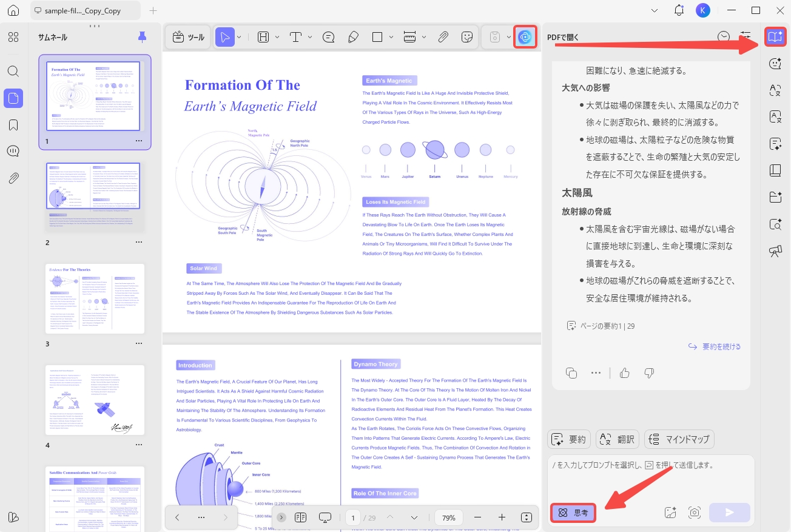Image resolution: width=791 pixels, height=532 pixels.
Task: Expand the bottom toolbar arrow
Action: point(281,517)
